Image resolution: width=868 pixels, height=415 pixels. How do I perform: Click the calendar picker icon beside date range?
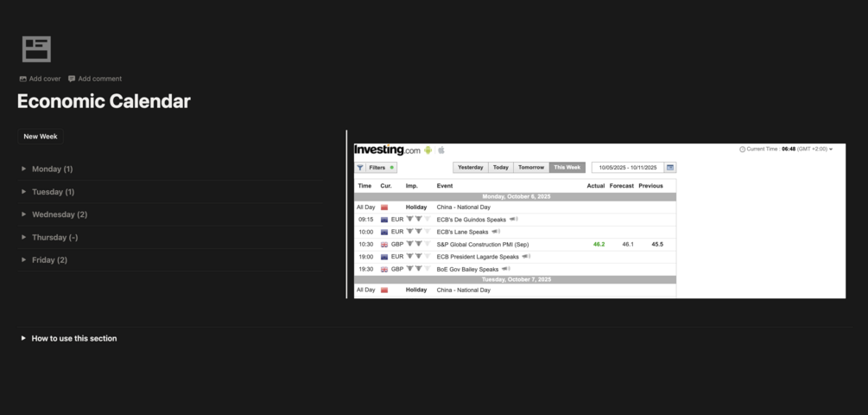coord(670,168)
